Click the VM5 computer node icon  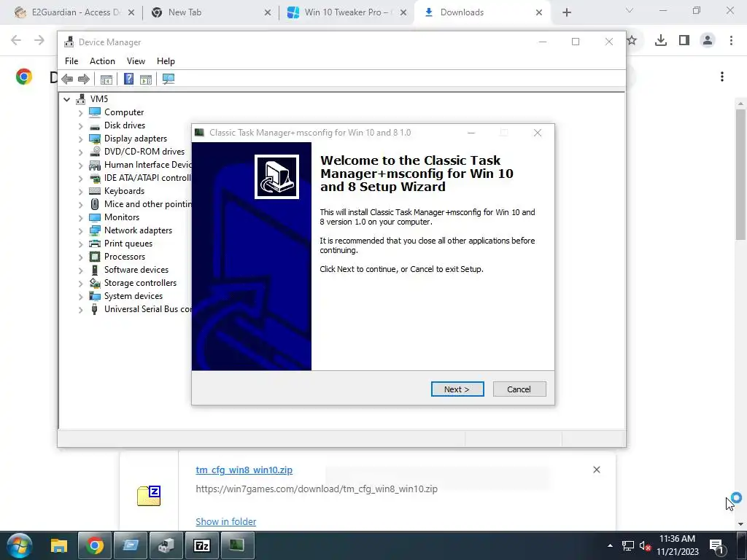pyautogui.click(x=80, y=98)
